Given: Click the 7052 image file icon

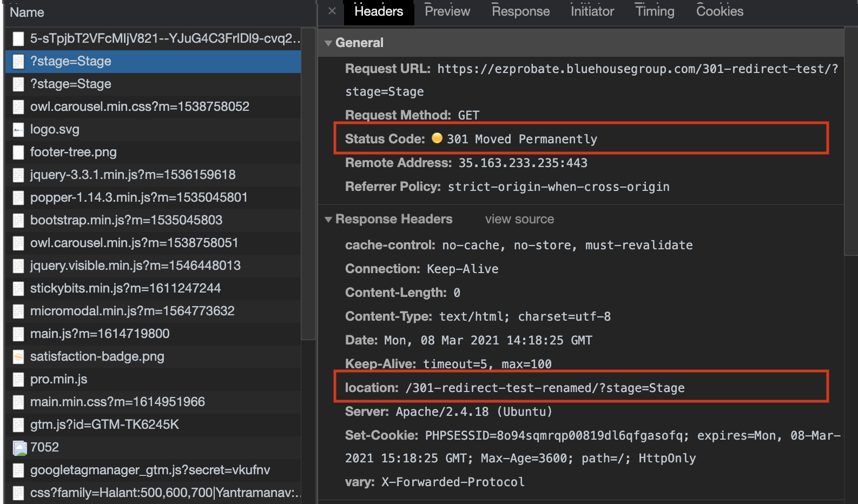Looking at the screenshot, I should (x=19, y=448).
